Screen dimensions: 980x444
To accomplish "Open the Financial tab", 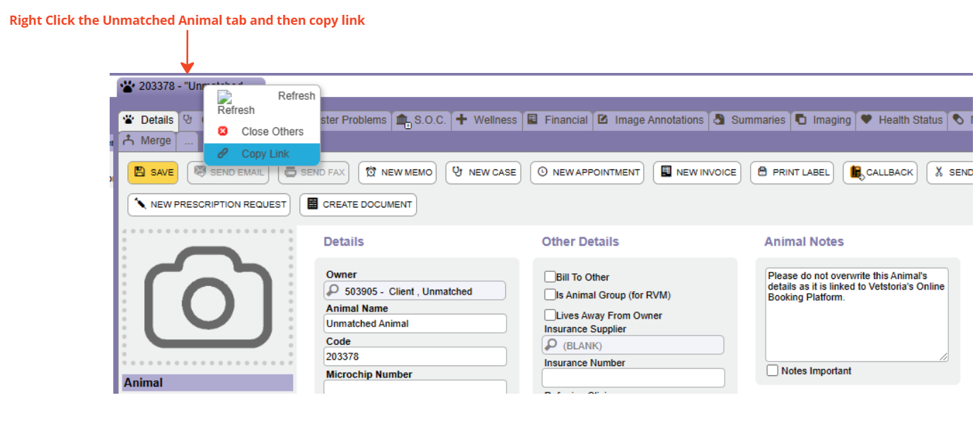I will [557, 120].
